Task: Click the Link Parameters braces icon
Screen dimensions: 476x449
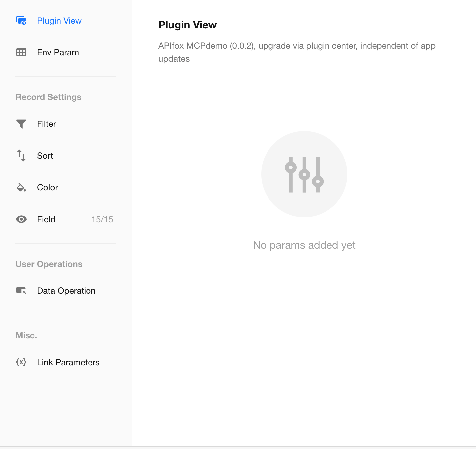Action: [21, 362]
